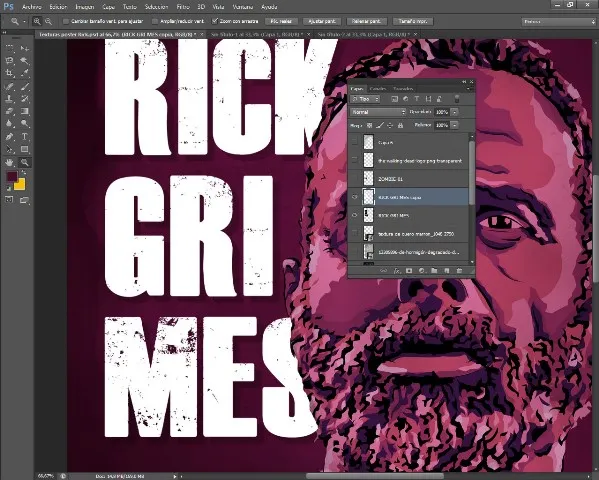Reset default foreground and background colors
Screen dimensions: 599x480
point(8,188)
